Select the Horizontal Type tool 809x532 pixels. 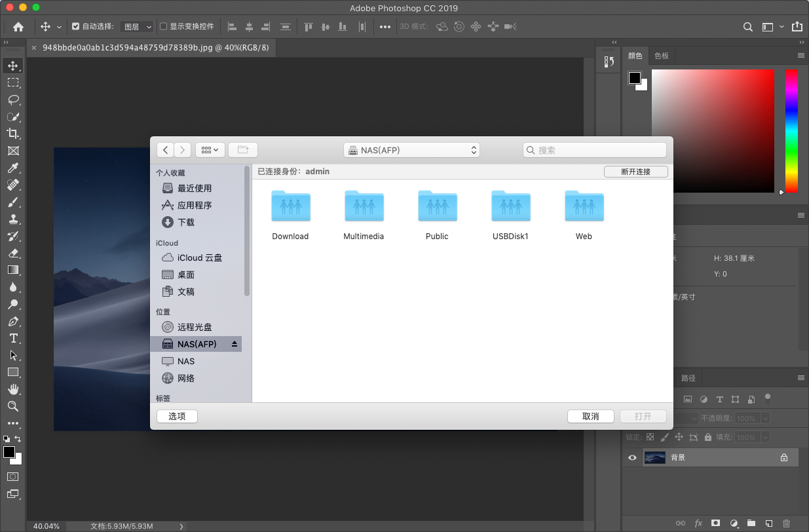[x=13, y=338]
